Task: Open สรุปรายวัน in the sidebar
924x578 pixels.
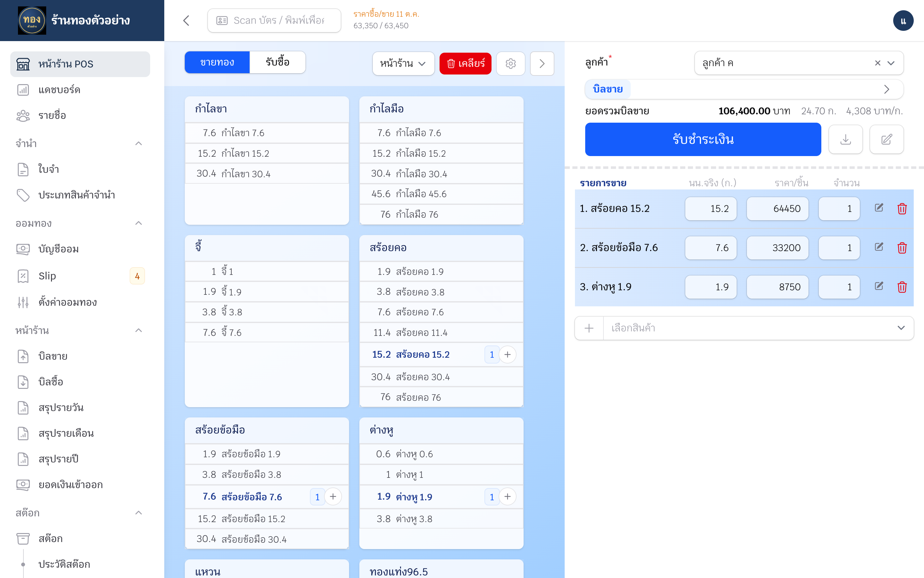Action: [80, 407]
